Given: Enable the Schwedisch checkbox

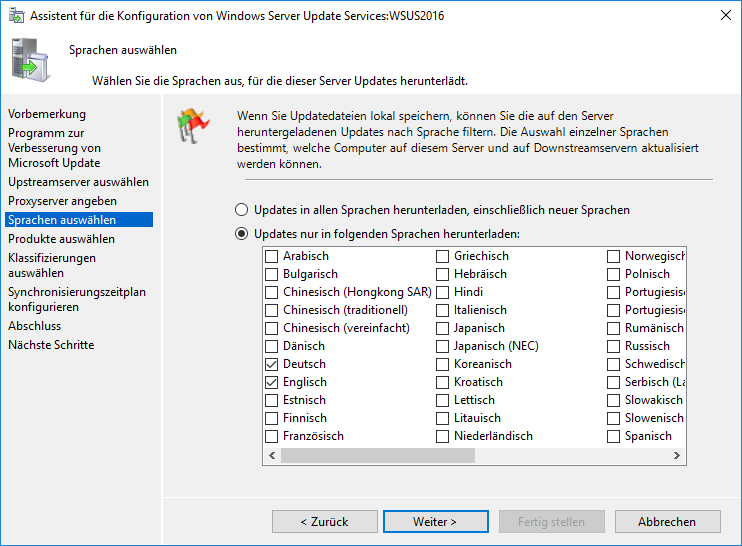Looking at the screenshot, I should click(613, 364).
